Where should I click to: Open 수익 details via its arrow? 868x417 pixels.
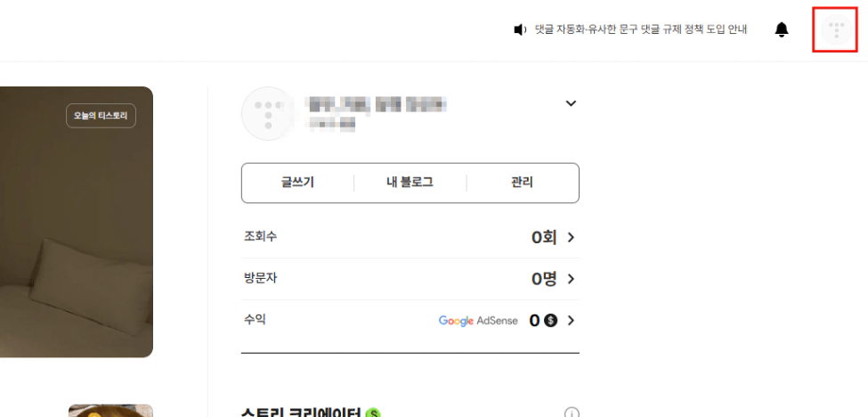pos(571,321)
